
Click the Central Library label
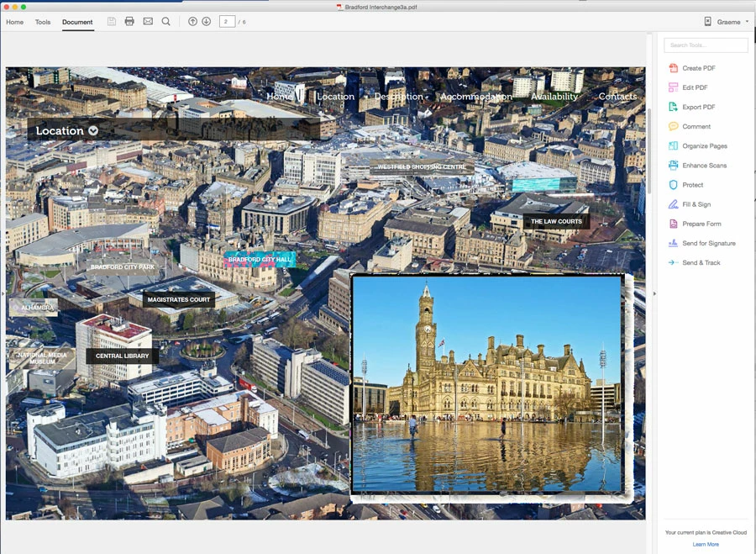122,356
